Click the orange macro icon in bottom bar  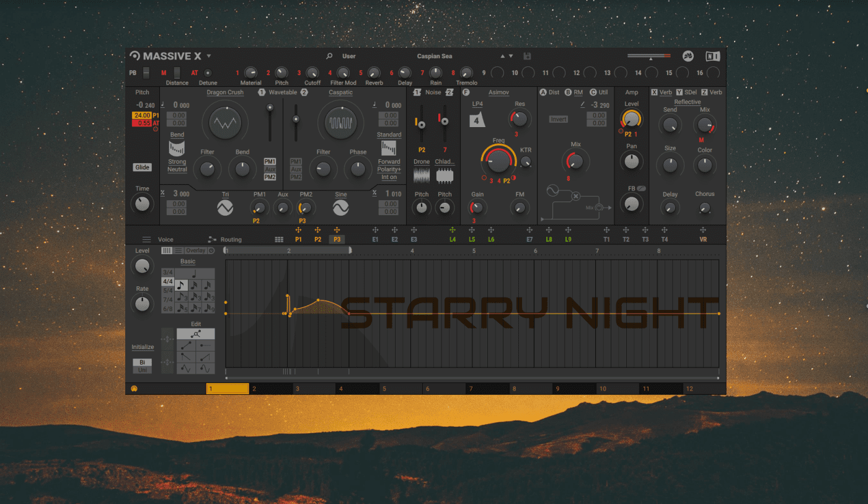[x=134, y=389]
